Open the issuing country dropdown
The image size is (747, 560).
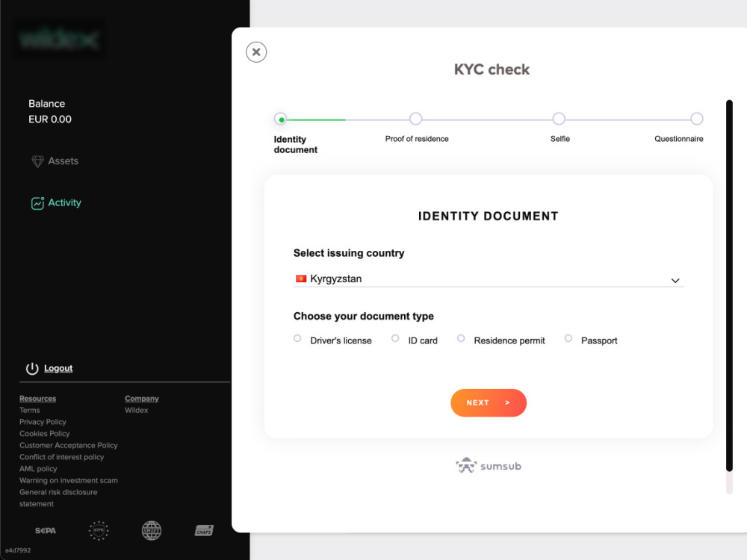[489, 279]
